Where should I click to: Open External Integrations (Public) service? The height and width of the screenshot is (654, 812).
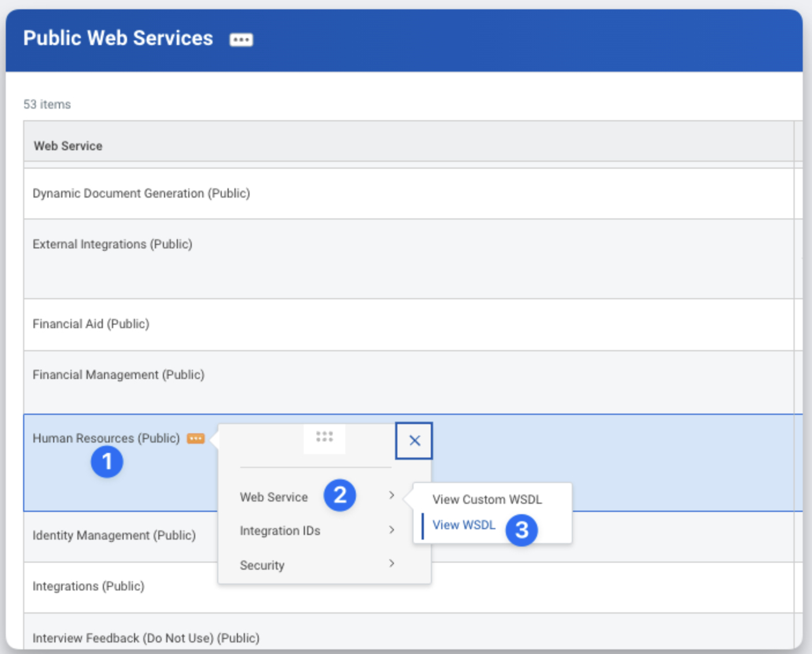click(112, 244)
